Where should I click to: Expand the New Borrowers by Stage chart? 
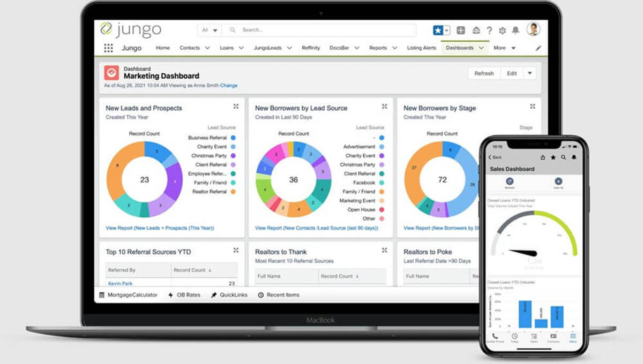[x=533, y=107]
